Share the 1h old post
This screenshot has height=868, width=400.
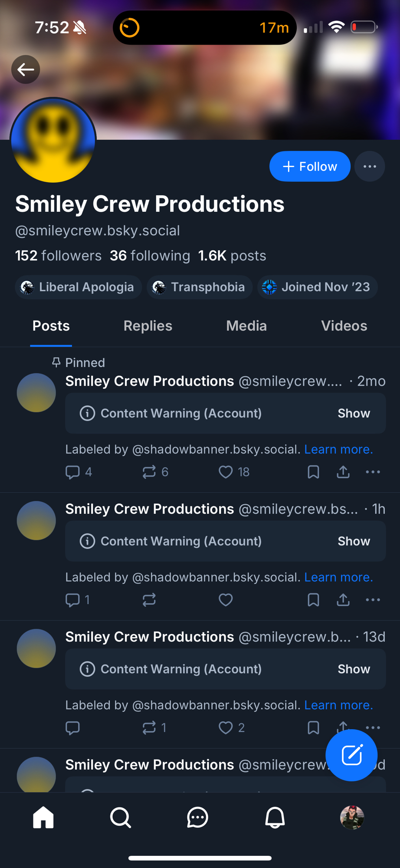coord(343,600)
